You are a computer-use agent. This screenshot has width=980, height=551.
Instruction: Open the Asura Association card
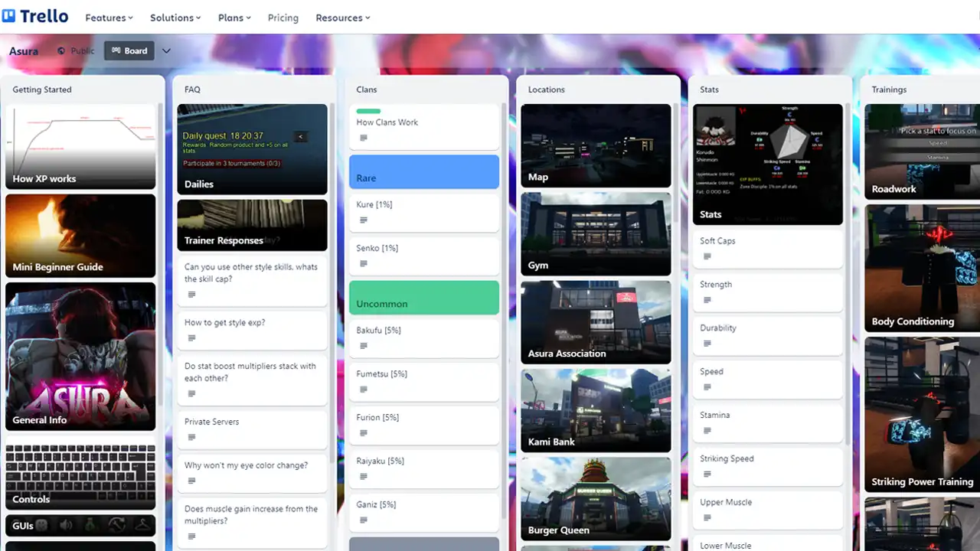(x=596, y=322)
